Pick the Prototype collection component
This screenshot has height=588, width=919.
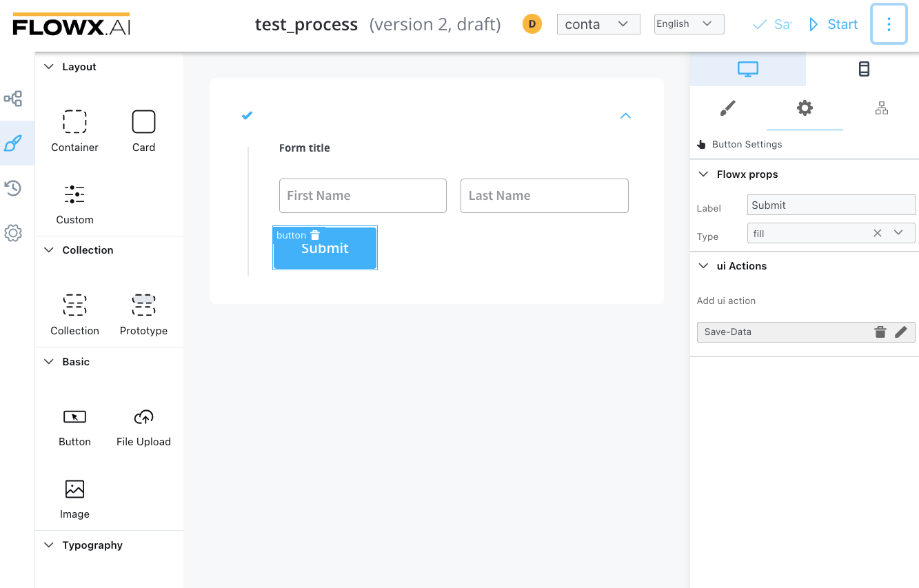(143, 314)
